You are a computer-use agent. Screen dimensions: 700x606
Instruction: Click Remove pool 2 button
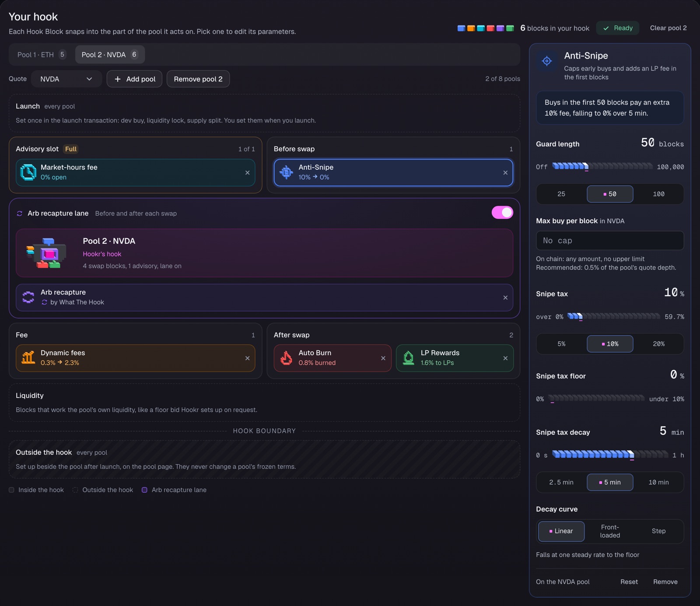tap(198, 79)
